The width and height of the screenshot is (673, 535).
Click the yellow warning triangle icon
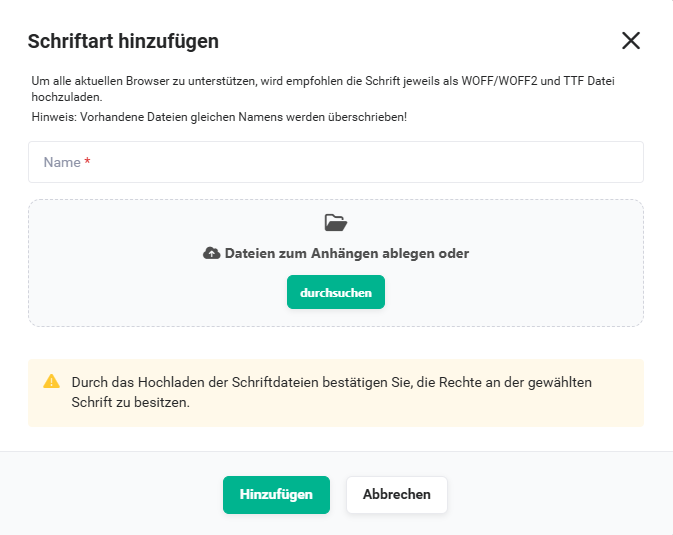click(52, 381)
